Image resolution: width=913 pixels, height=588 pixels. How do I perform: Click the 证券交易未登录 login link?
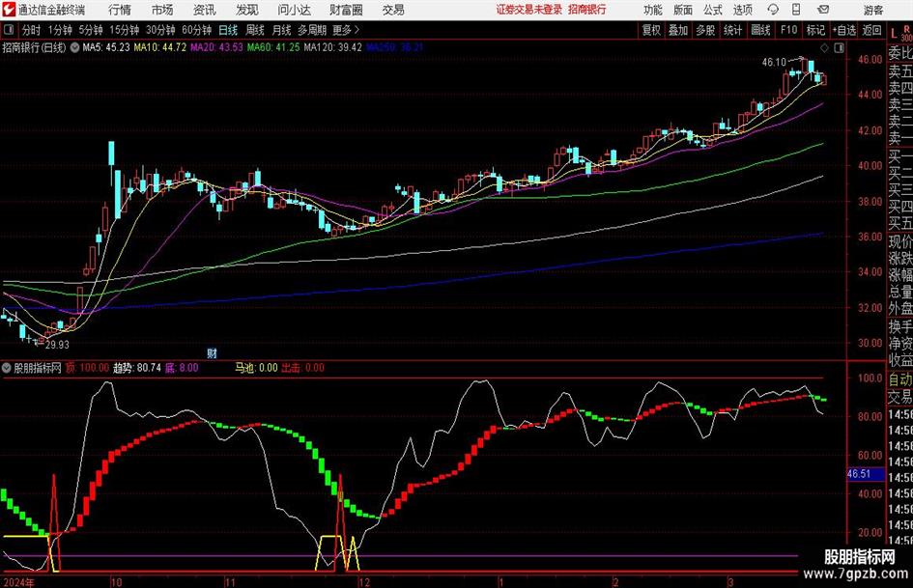pyautogui.click(x=529, y=10)
